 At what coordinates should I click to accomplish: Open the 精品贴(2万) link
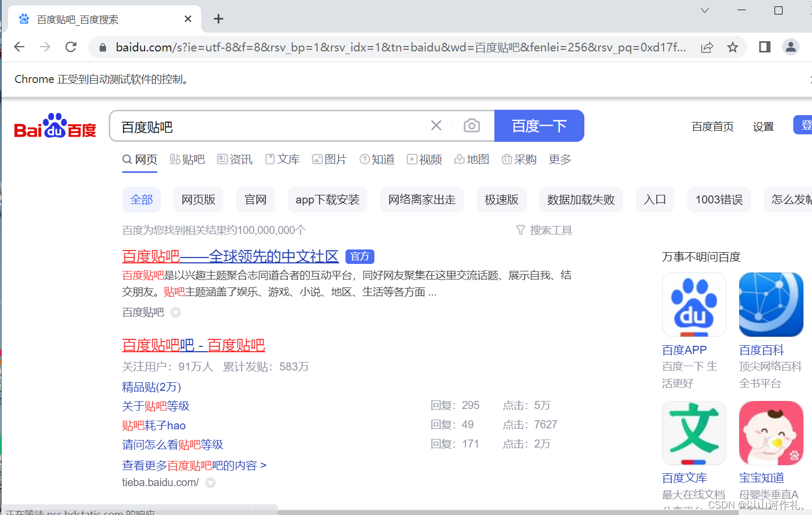[x=152, y=387]
